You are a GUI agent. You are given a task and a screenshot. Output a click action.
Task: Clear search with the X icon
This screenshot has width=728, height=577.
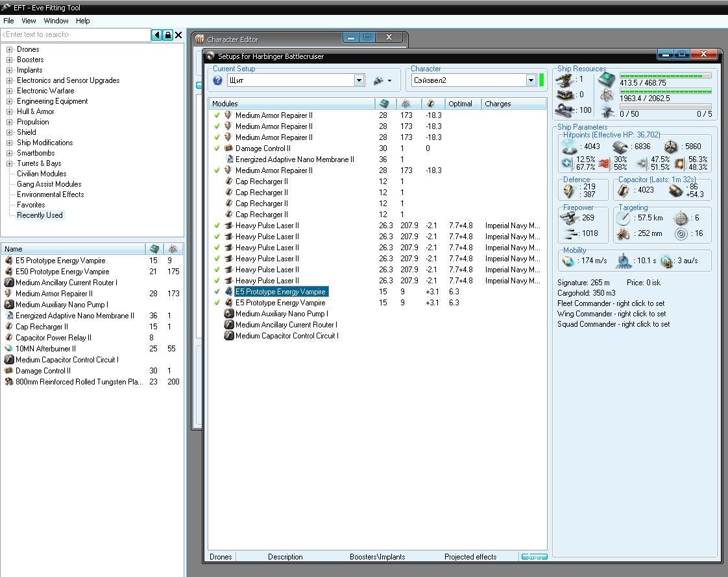(x=178, y=35)
